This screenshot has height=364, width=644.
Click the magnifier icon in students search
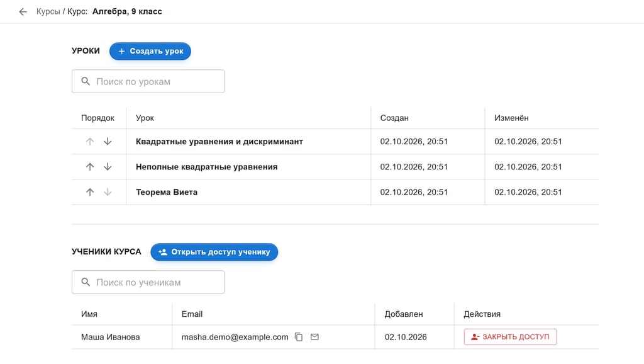coord(86,282)
